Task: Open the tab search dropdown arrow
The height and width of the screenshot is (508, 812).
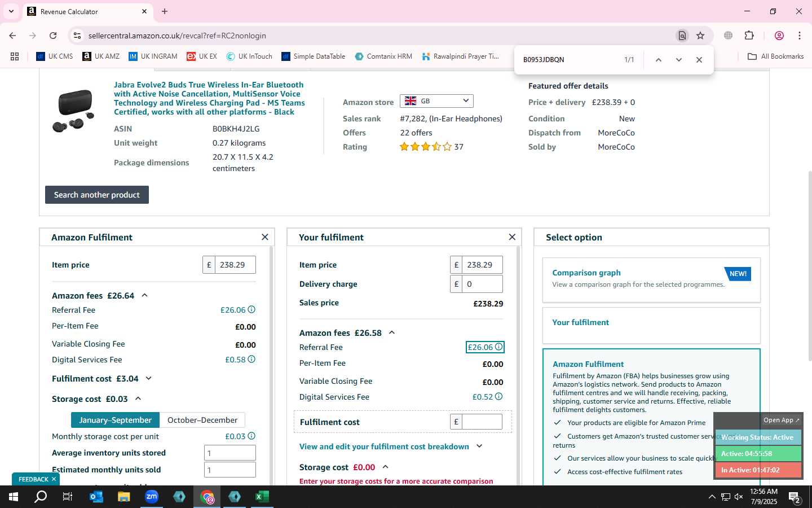Action: 11,11
